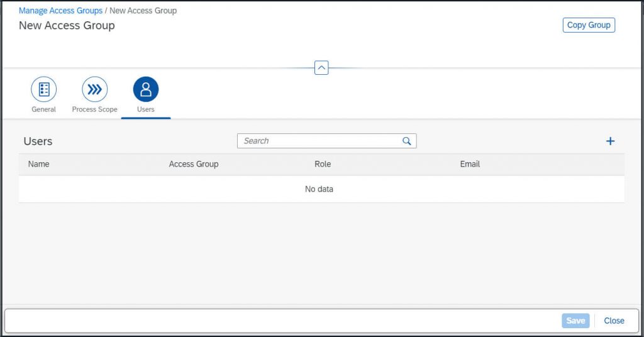Screen dimensions: 644x337
Task: Click the magnifier search icon
Action: (x=407, y=141)
